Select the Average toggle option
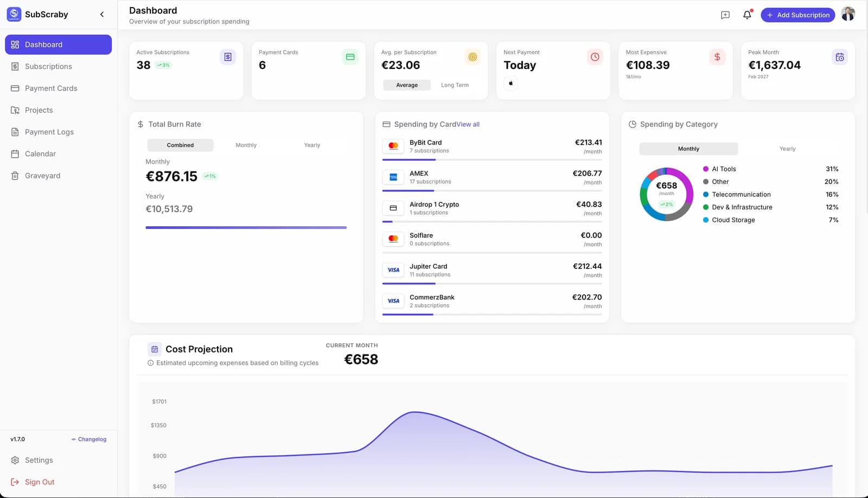This screenshot has width=868, height=498. [x=407, y=85]
